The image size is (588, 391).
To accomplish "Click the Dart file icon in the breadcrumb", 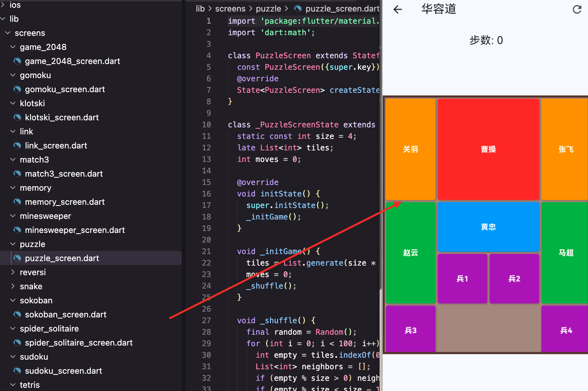I will (x=298, y=9).
